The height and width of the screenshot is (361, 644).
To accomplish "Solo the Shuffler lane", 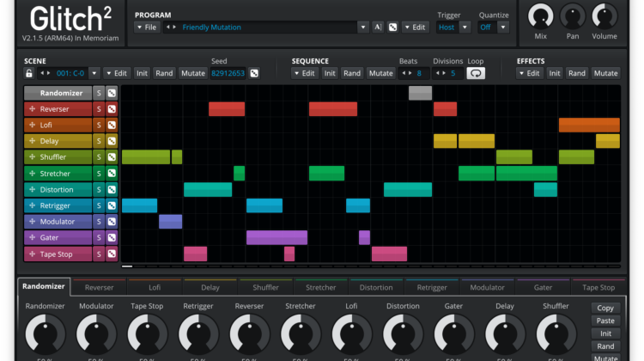I will click(x=99, y=157).
